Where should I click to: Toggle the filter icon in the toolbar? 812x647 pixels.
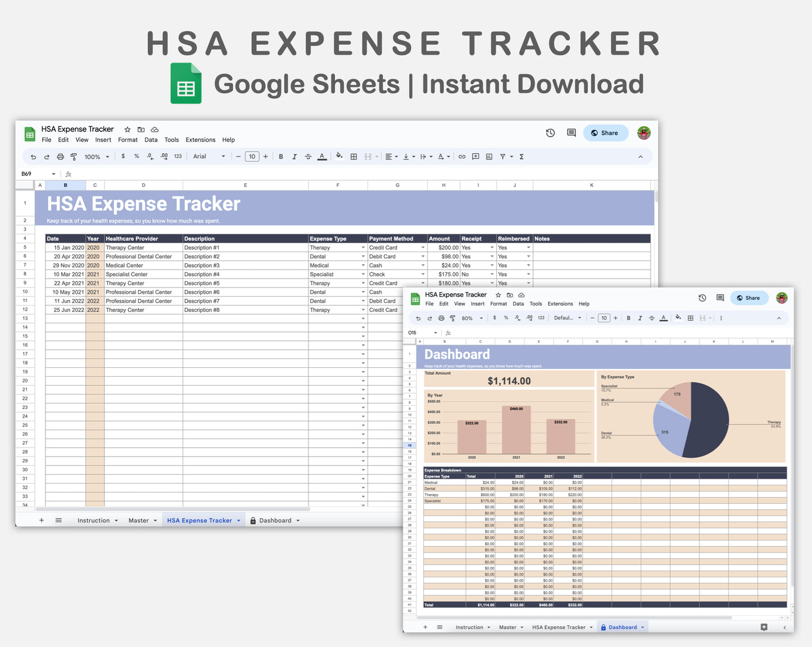click(503, 156)
